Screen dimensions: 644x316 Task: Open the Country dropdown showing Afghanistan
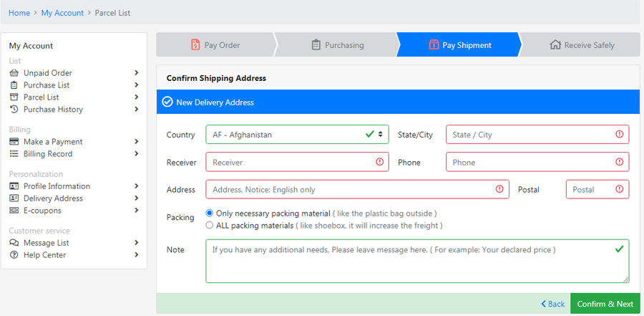(x=297, y=135)
